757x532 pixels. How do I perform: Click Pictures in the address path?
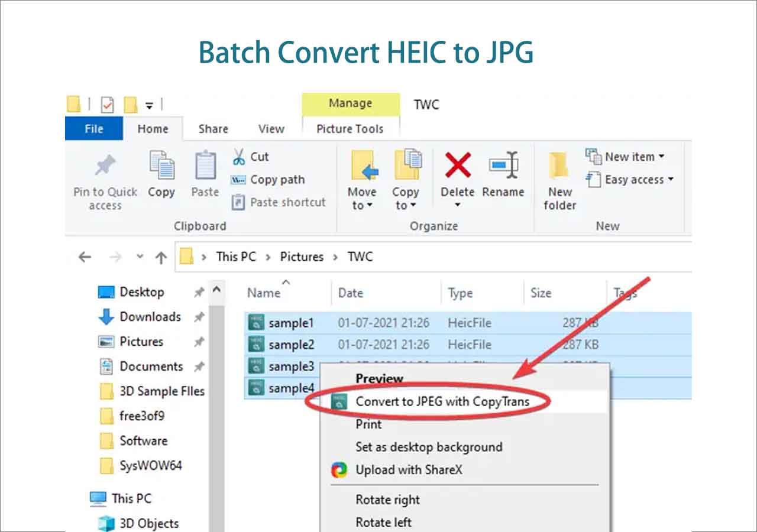coord(302,257)
